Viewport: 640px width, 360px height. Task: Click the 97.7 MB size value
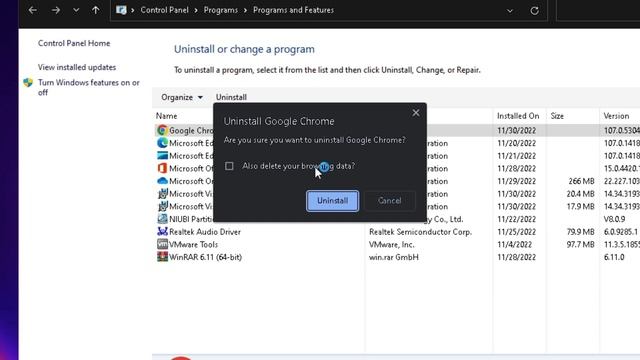coord(580,244)
